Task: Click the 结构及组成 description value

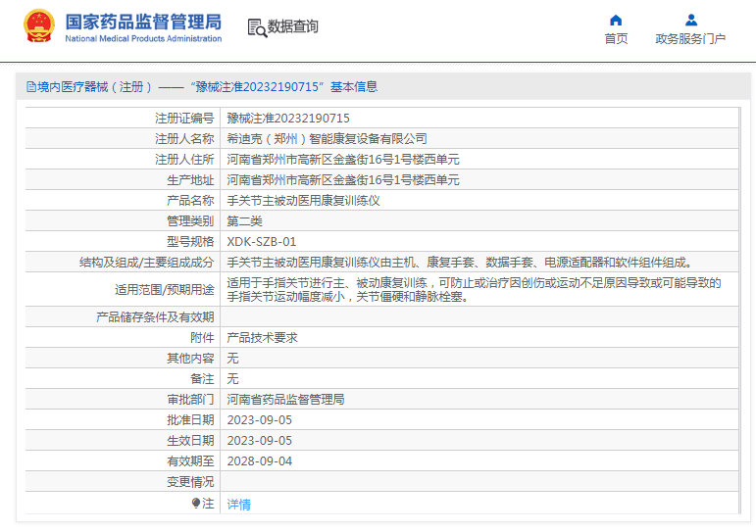Action: [460, 263]
